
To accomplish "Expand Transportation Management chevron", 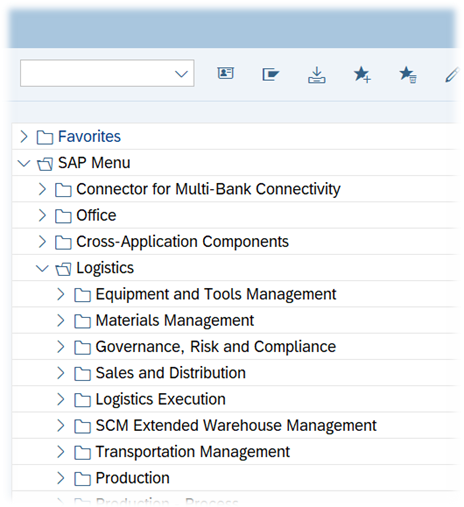I will pos(61,452).
